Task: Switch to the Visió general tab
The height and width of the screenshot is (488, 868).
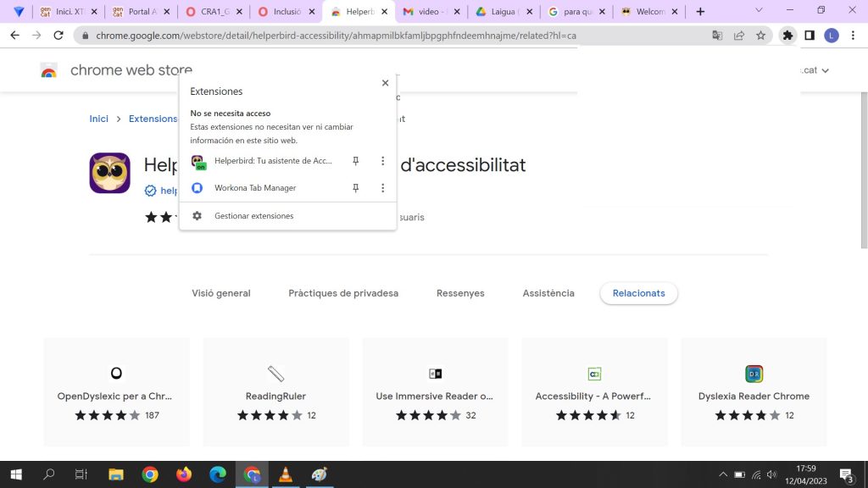Action: tap(221, 293)
